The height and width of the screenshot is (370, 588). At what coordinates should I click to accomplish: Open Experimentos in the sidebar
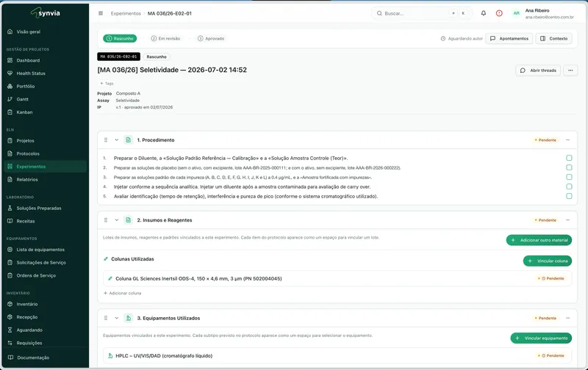[x=45, y=166]
